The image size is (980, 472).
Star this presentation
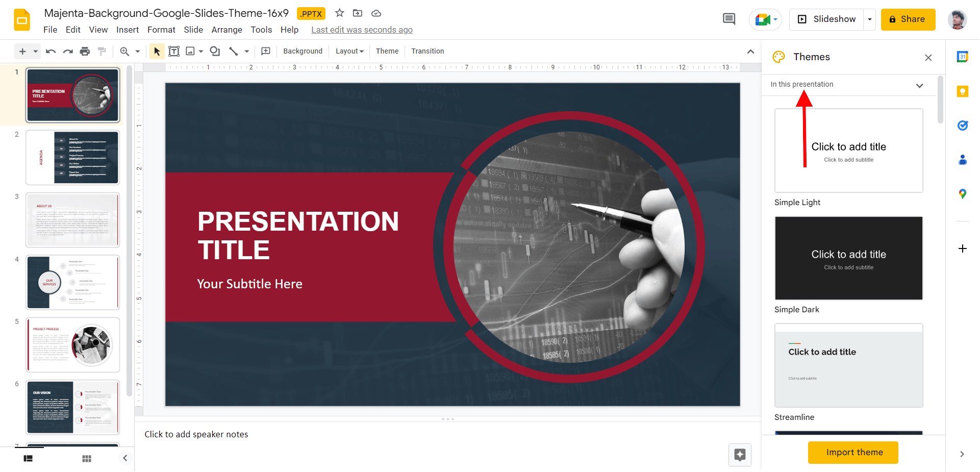[340, 13]
